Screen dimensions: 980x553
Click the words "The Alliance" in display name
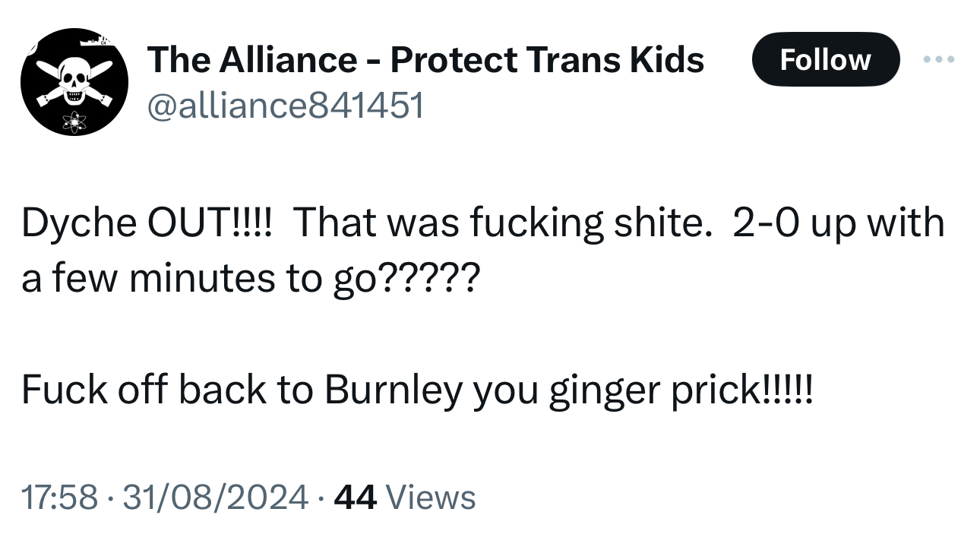(251, 59)
